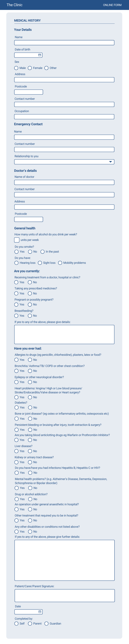The width and height of the screenshot is (129, 644).
Task: Click The Clinic header title
Action: pos(14,5)
